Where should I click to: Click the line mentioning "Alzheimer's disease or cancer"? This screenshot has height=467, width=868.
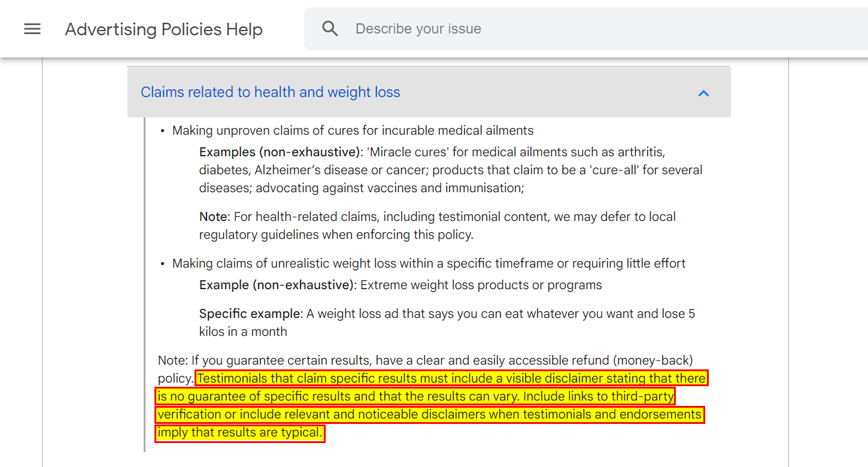pyautogui.click(x=451, y=170)
